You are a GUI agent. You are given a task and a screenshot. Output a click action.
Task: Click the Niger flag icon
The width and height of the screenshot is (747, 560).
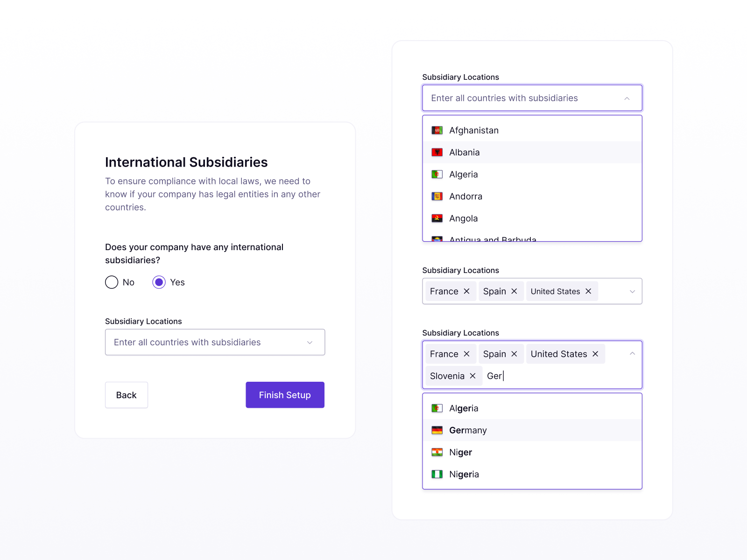437,452
